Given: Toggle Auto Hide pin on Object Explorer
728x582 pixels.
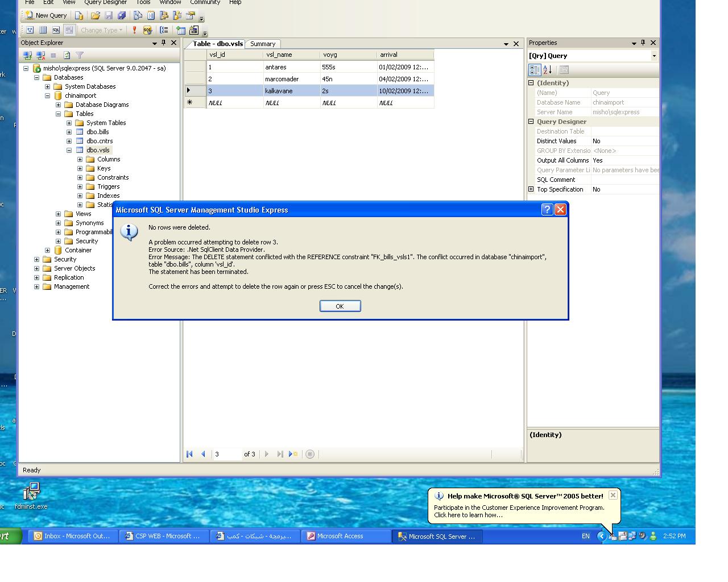Looking at the screenshot, I should pos(164,43).
